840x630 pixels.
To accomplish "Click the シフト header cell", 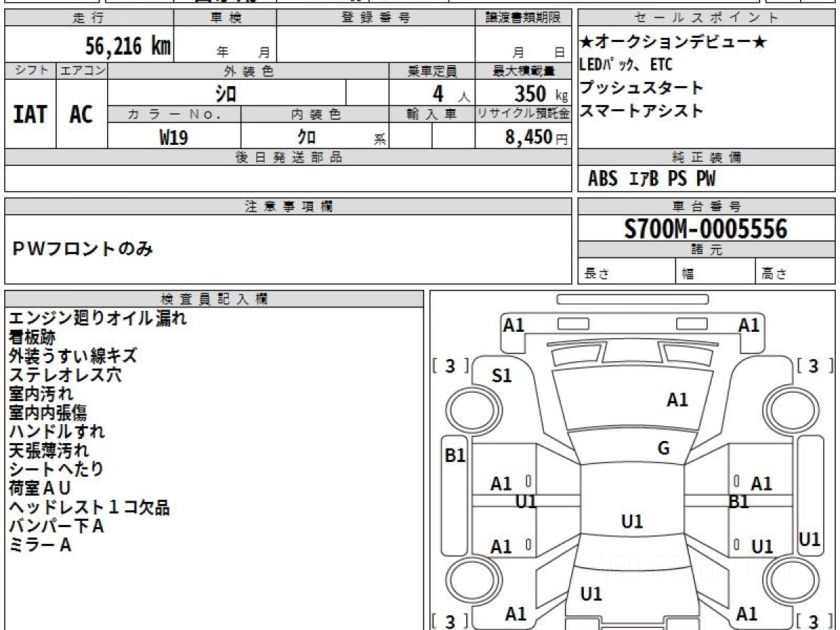I will [x=30, y=71].
